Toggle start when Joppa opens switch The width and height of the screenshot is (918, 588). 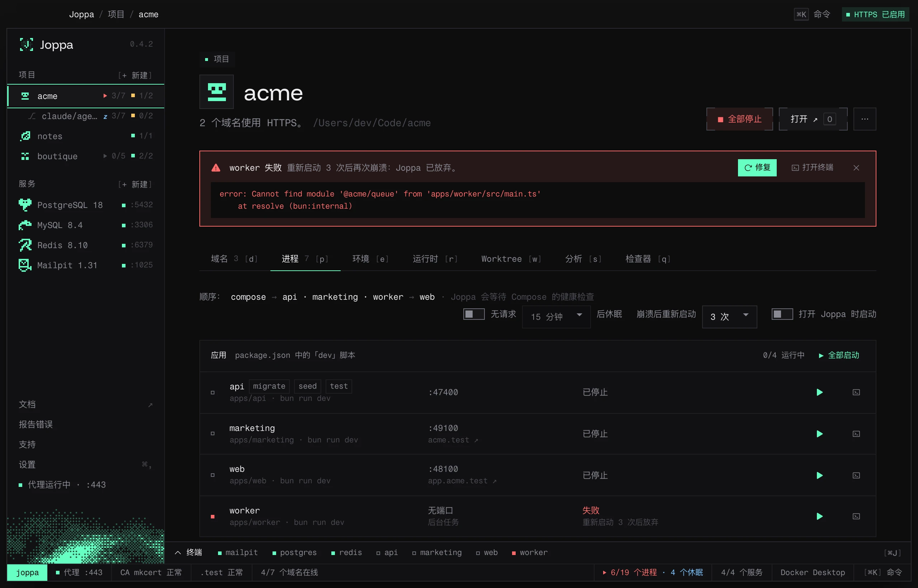pos(782,314)
